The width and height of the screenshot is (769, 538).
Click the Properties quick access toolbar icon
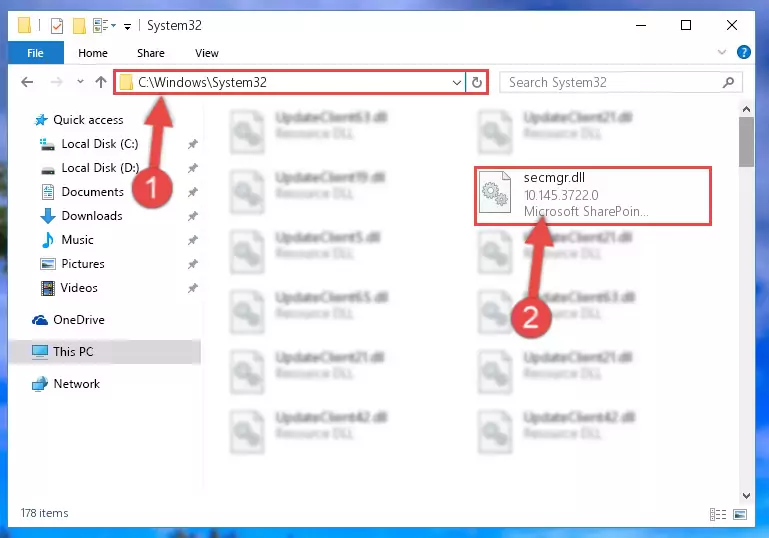pyautogui.click(x=57, y=25)
